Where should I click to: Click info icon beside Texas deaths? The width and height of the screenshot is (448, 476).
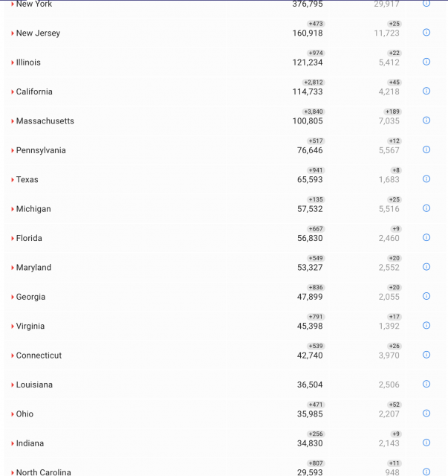pyautogui.click(x=426, y=178)
